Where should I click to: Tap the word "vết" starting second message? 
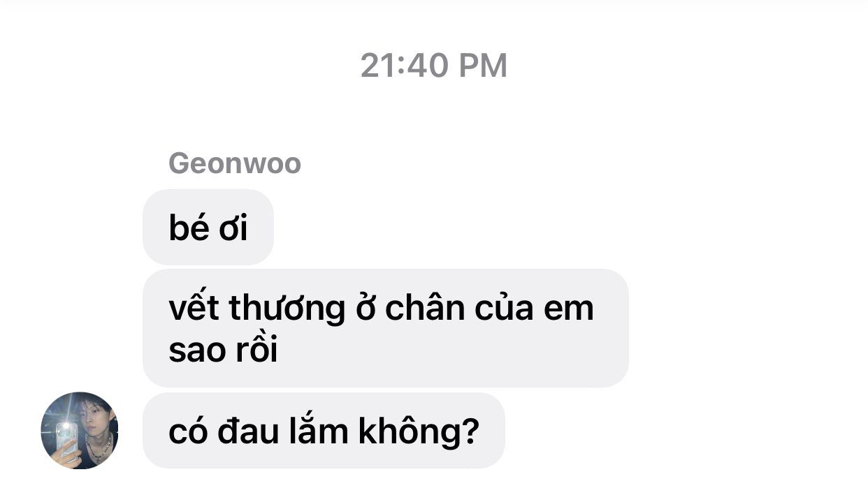194,308
